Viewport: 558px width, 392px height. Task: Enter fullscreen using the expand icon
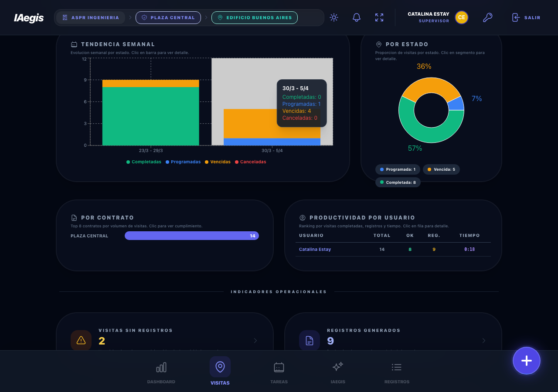tap(379, 17)
